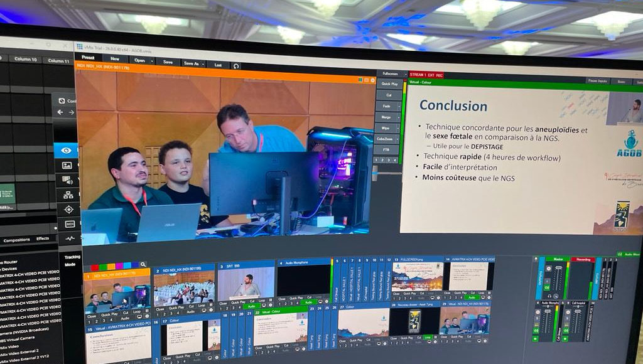Select the target crosshair icon in the sidebar
643x364 pixels.
68,210
